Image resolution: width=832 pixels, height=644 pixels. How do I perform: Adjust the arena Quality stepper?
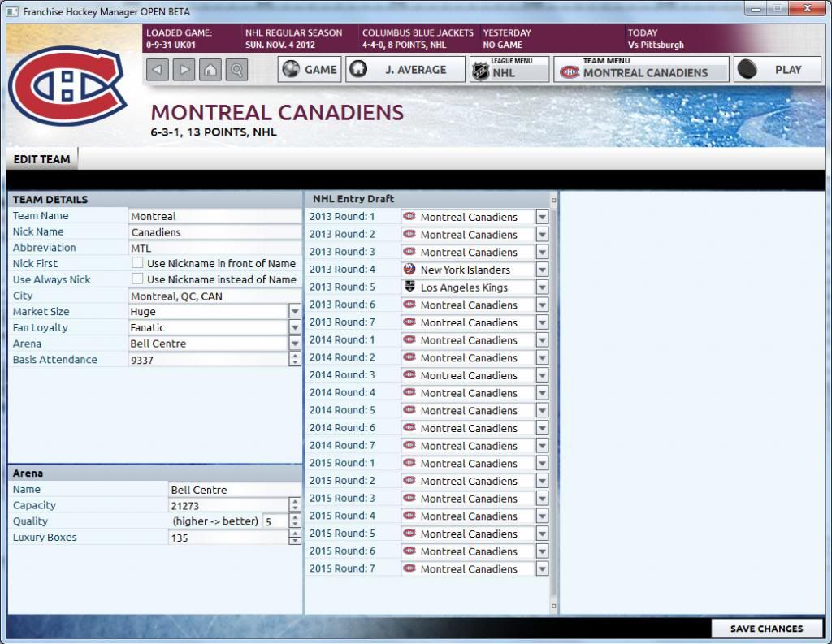click(x=295, y=521)
